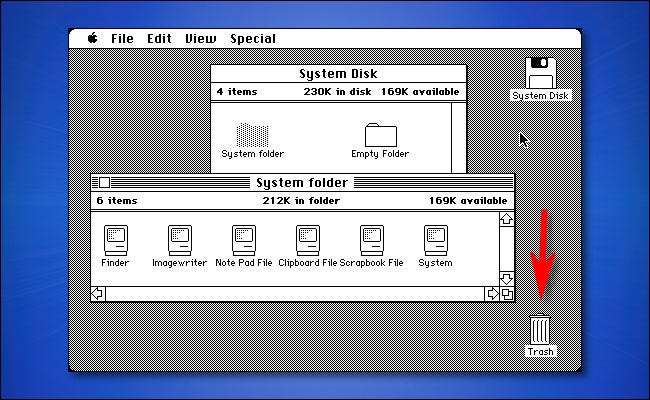Viewport: 650px width, 400px height.
Task: Select the Note Pad File icon
Action: pos(244,240)
